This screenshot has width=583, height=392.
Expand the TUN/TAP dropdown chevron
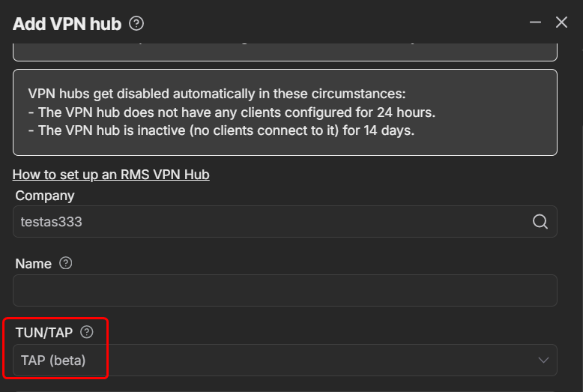point(544,361)
